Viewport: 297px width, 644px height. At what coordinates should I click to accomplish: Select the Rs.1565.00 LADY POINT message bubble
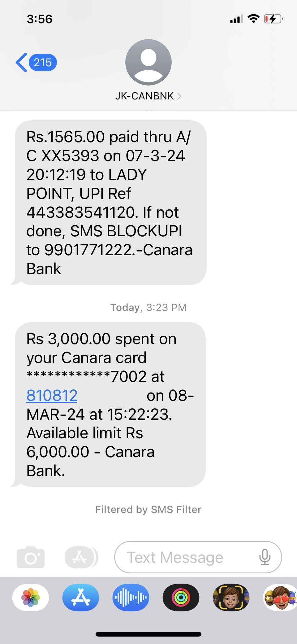pos(110,203)
